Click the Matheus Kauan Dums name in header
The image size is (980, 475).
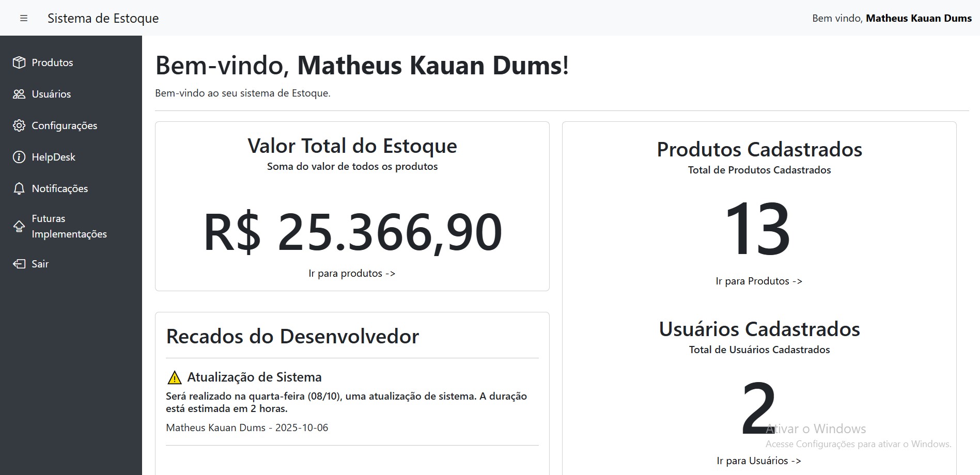pyautogui.click(x=919, y=18)
